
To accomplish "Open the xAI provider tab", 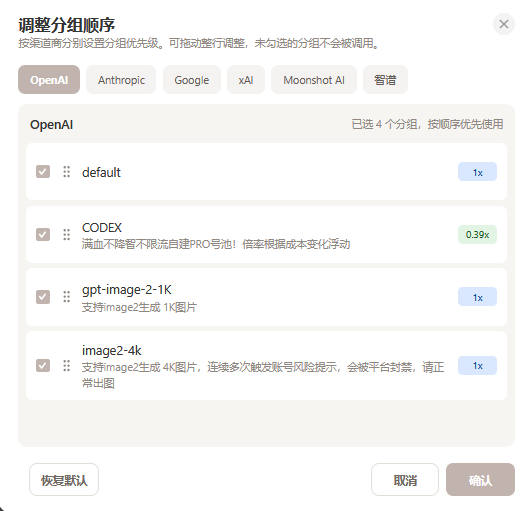I will [x=246, y=80].
